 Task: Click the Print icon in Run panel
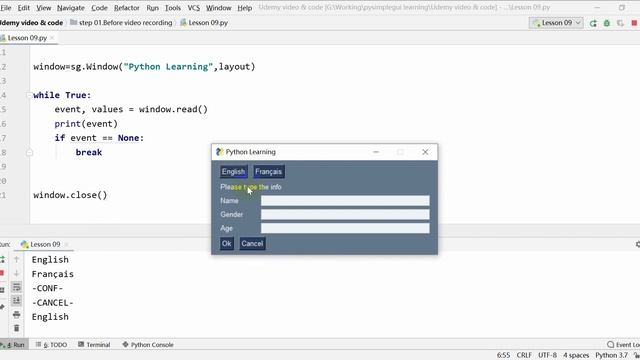click(x=16, y=314)
